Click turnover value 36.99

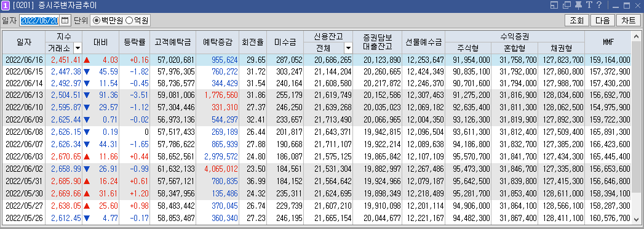256,181
